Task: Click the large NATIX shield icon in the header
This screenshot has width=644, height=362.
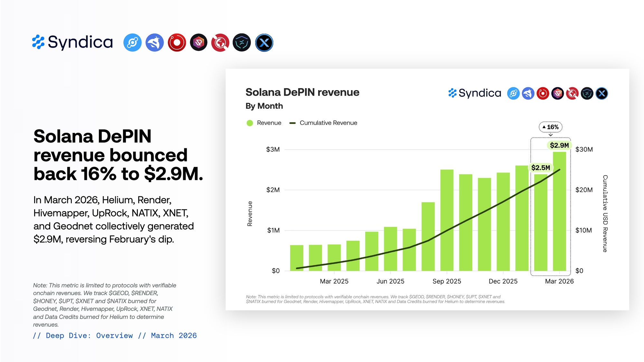Action: pyautogui.click(x=242, y=42)
